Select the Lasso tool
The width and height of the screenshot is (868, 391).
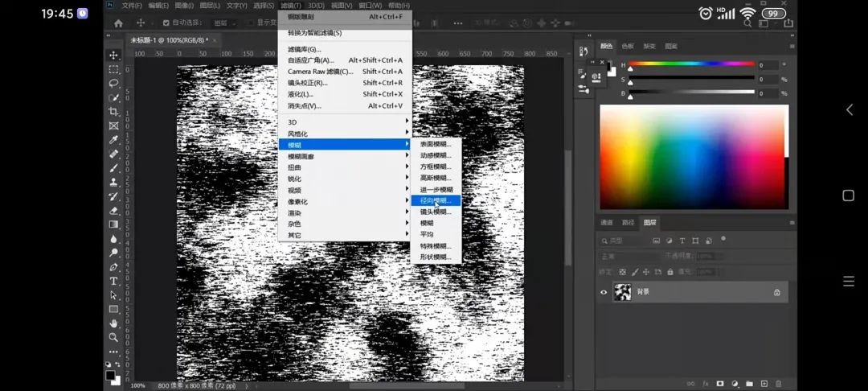pos(114,83)
